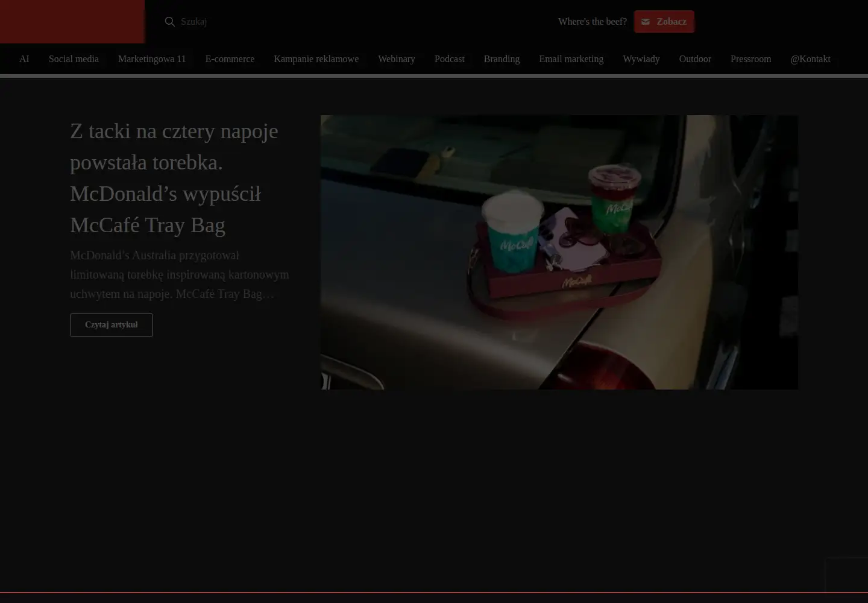868x603 pixels.
Task: Open the McCafé Tray Bag article headline
Action: click(174, 178)
